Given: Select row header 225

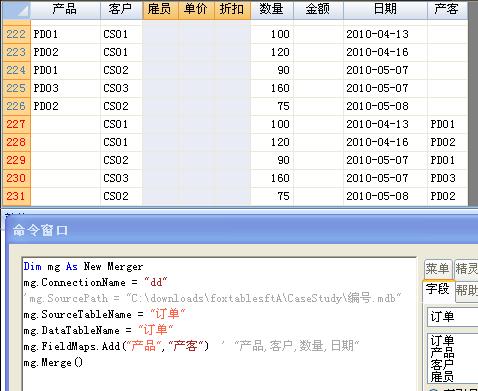Looking at the screenshot, I should pyautogui.click(x=16, y=88).
